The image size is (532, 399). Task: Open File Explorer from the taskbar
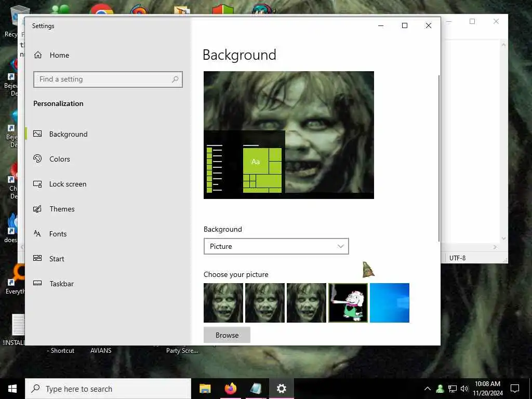coord(205,389)
